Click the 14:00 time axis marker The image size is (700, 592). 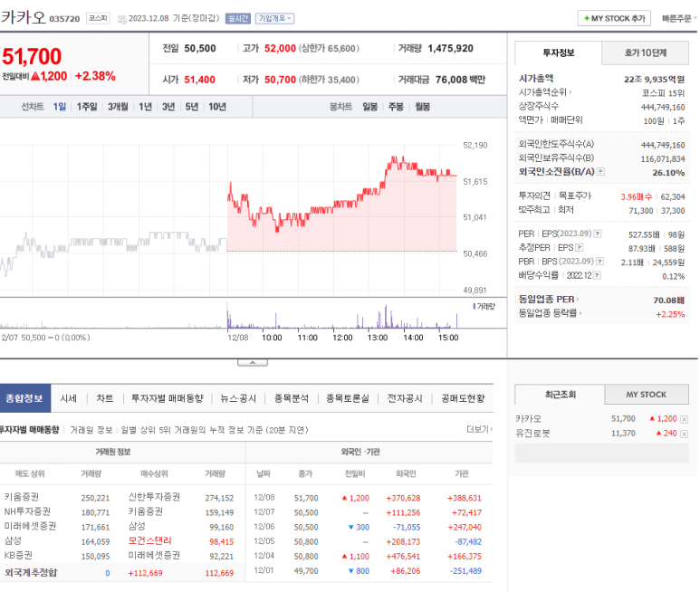point(413,338)
